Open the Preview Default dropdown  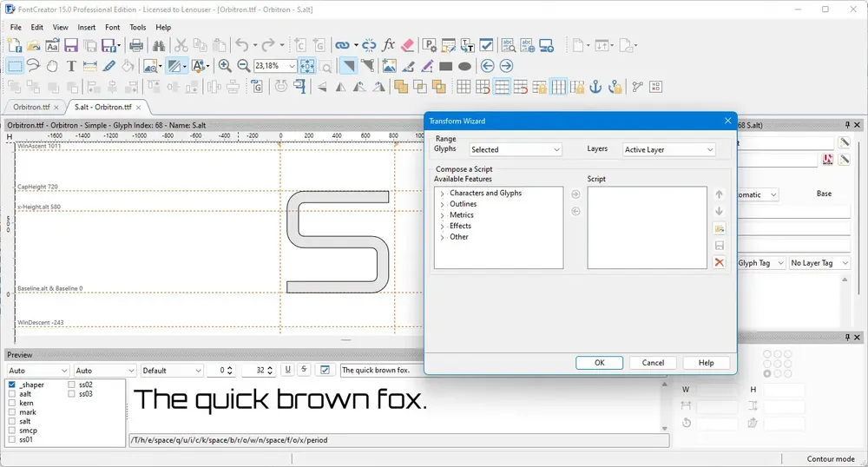[x=172, y=370]
